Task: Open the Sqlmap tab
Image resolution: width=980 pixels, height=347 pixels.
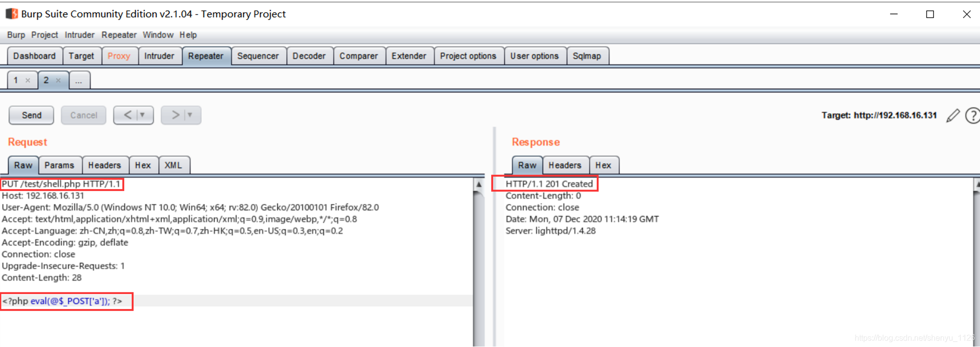Action: click(587, 56)
